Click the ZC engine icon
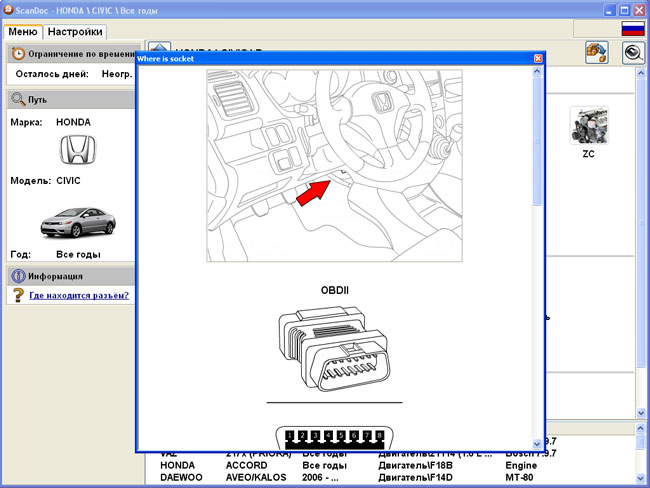Image resolution: width=650 pixels, height=488 pixels. coord(588,127)
